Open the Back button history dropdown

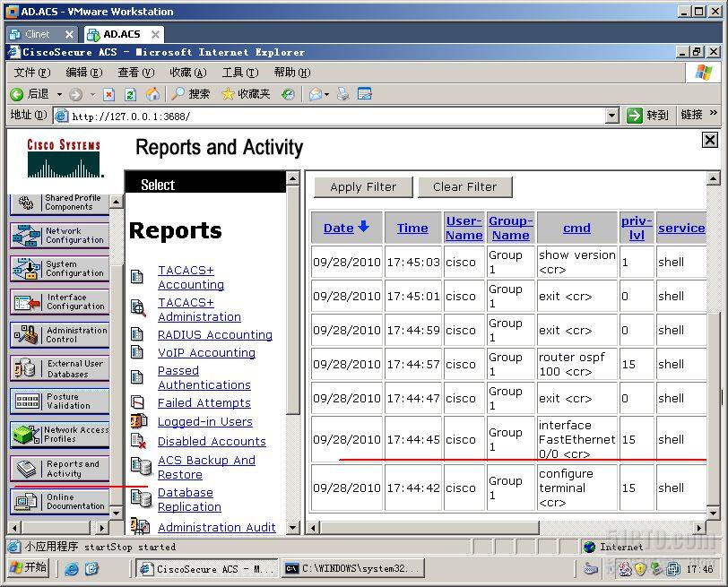59,95
